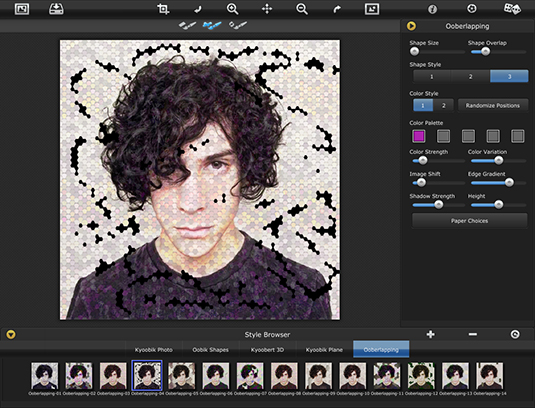
Task: Click the Randomize Positions button
Action: (493, 105)
